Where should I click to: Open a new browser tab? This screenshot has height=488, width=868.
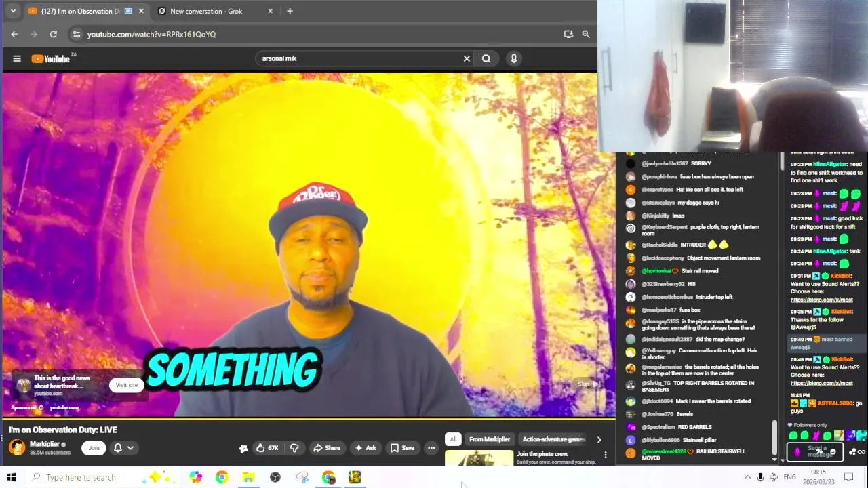coord(290,11)
